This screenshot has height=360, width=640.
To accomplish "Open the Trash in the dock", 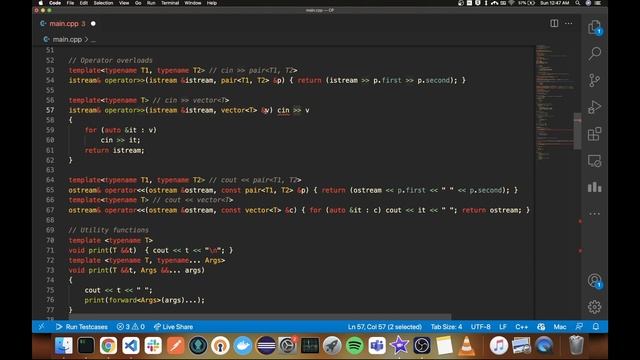I will coord(576,345).
